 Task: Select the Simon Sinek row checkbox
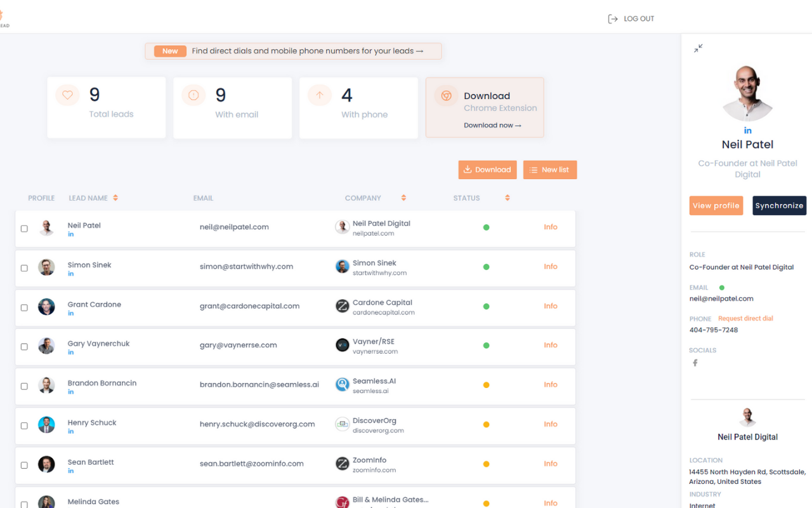click(24, 268)
